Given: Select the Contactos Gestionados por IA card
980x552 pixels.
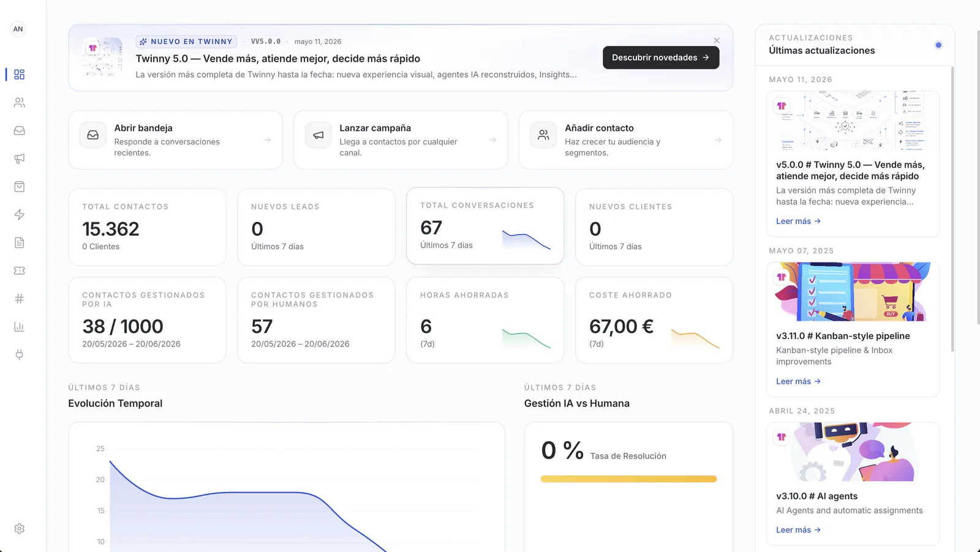Looking at the screenshot, I should click(148, 320).
